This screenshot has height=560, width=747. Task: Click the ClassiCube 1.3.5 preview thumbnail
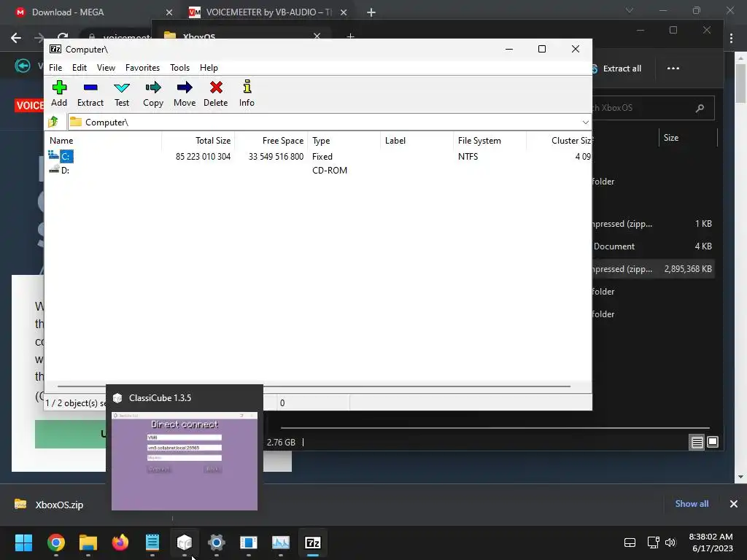click(x=185, y=461)
